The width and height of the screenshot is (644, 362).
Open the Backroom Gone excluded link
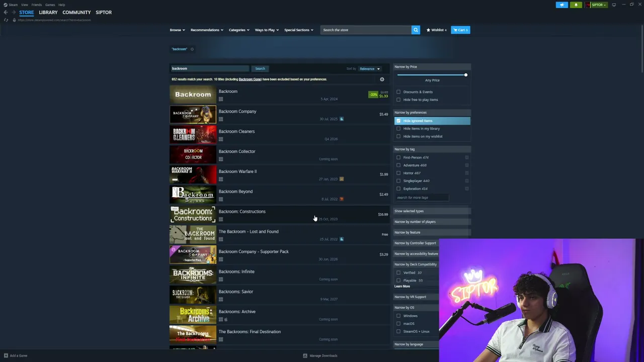[250, 79]
